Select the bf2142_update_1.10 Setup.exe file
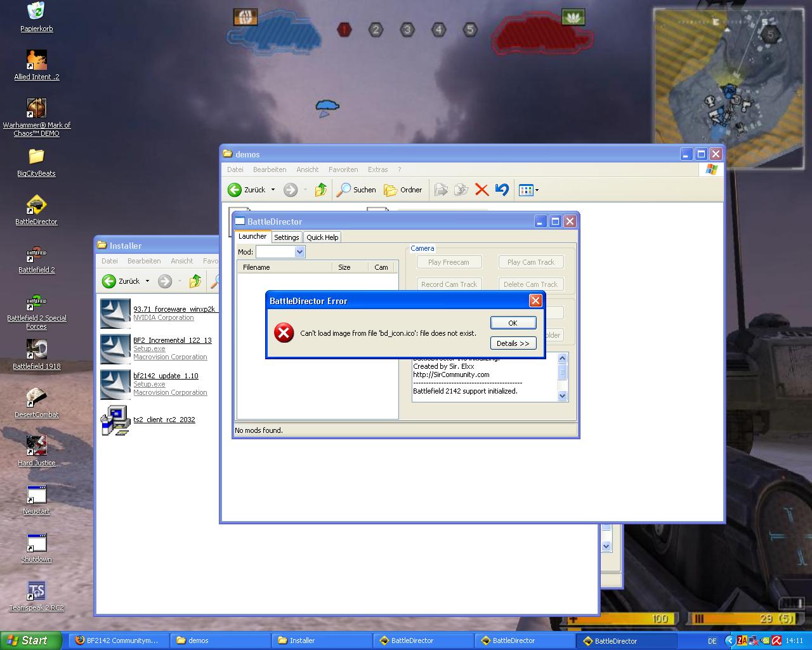The height and width of the screenshot is (650, 812). (x=154, y=384)
